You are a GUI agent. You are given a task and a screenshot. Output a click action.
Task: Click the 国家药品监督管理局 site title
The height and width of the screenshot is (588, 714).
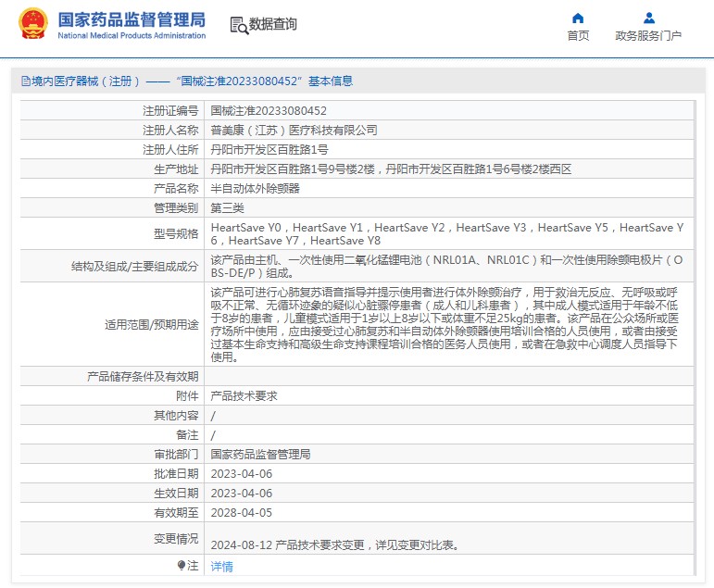tap(132, 19)
